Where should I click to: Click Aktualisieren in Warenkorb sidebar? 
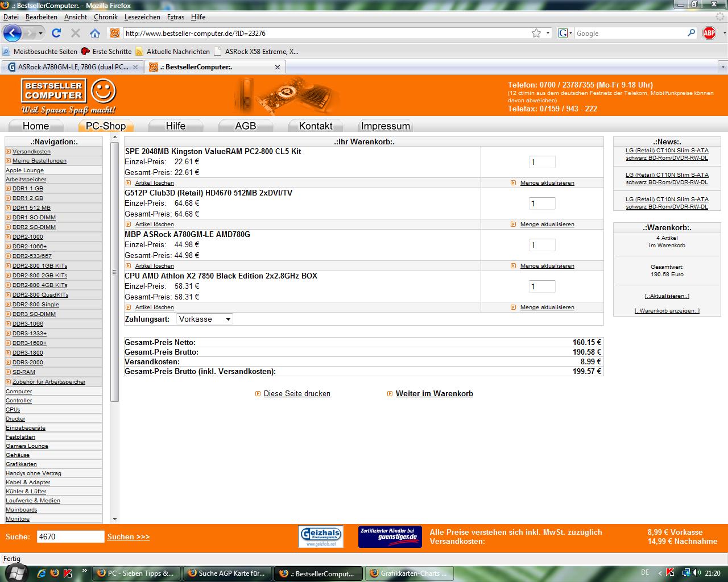coord(667,296)
